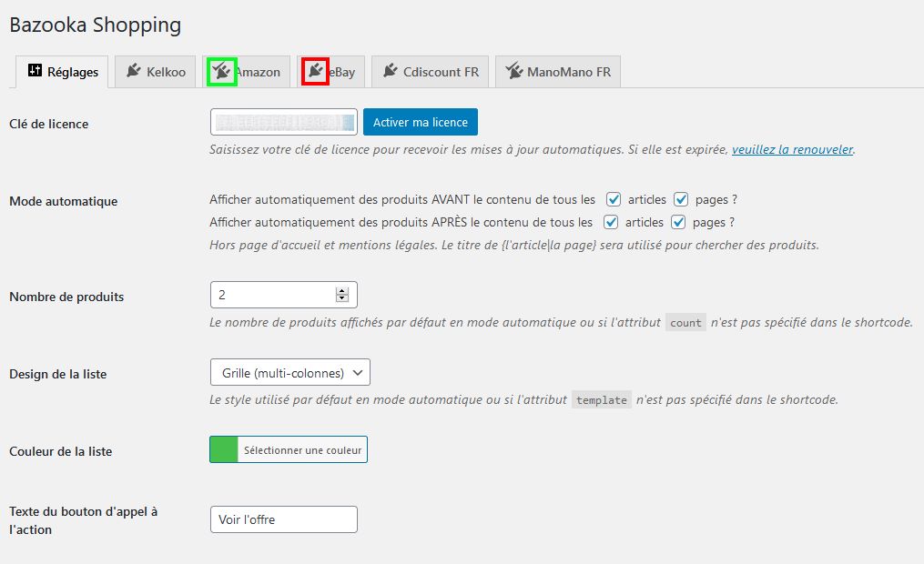Click the plug icon on eBay tab
The image size is (924, 564).
315,71
